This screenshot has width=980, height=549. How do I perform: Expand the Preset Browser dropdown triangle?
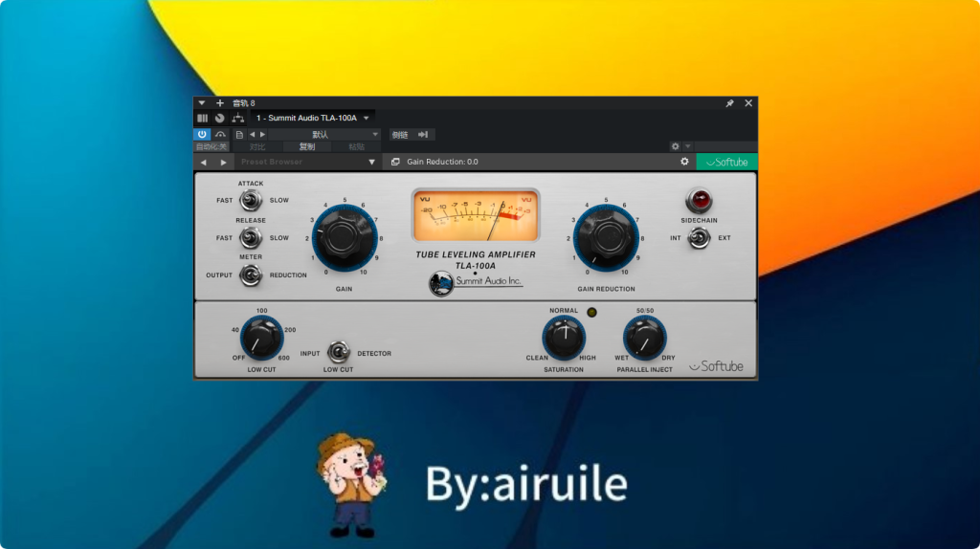click(372, 163)
